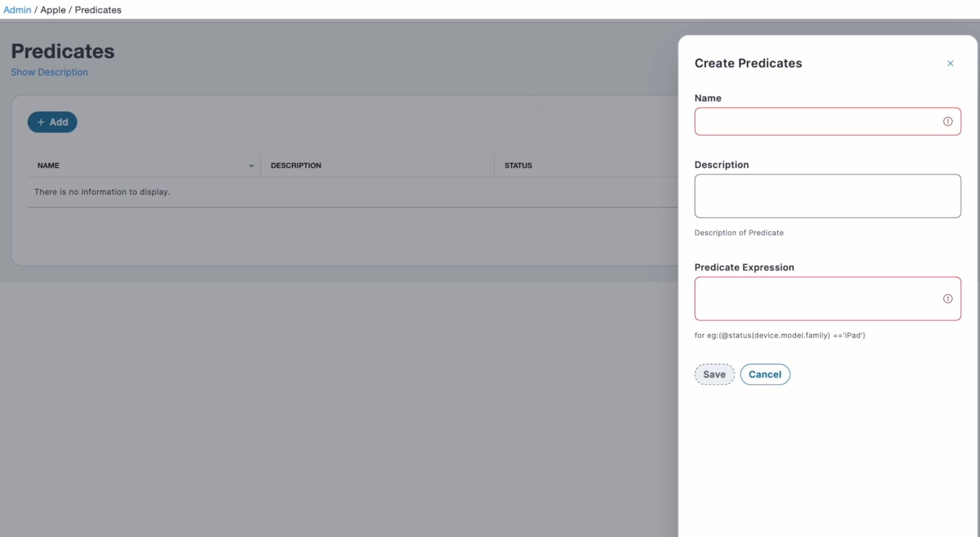Select Predicates in the breadcrumb path

(98, 10)
